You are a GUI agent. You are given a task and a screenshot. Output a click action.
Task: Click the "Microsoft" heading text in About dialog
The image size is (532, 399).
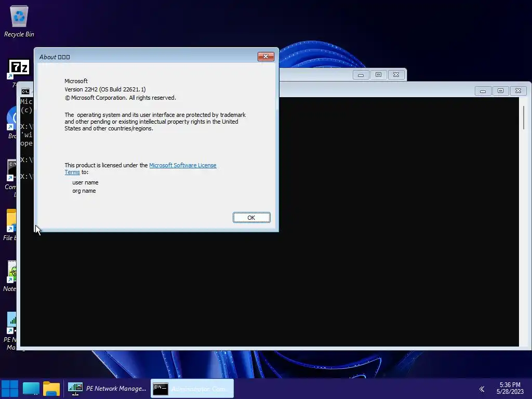coord(76,81)
